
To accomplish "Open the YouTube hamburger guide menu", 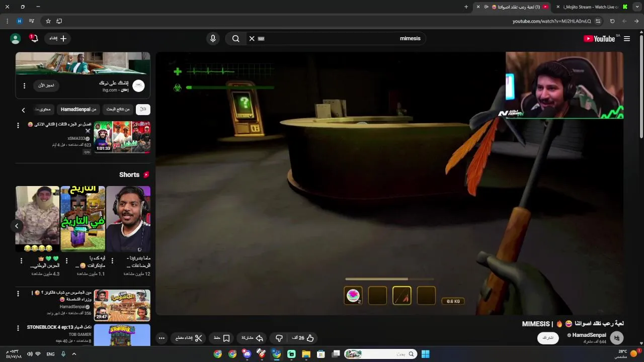I will pyautogui.click(x=627, y=39).
